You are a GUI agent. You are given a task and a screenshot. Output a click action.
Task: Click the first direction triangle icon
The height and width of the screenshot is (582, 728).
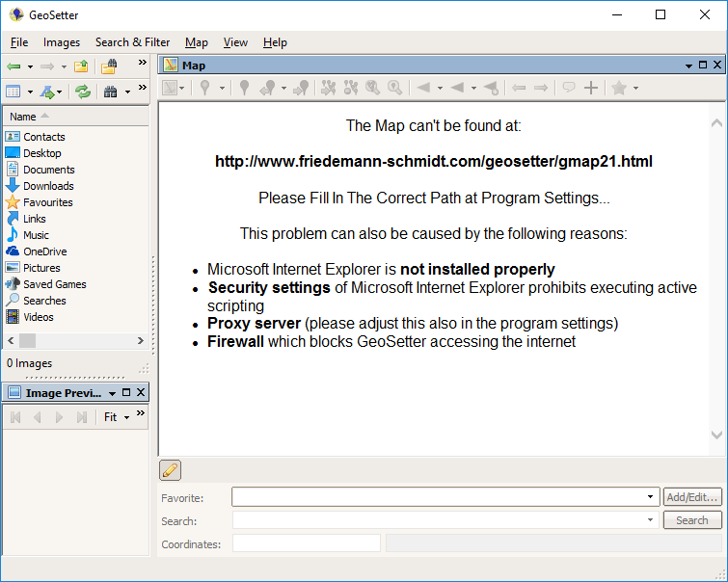423,88
